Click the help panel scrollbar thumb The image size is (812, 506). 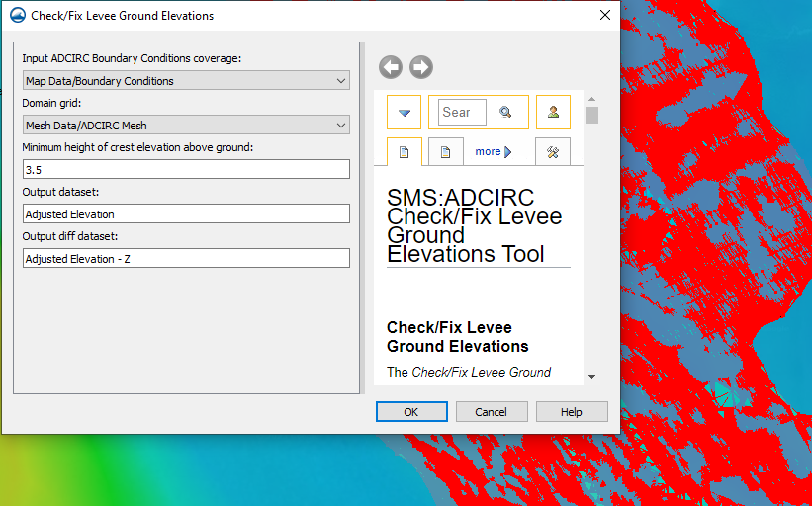pos(591,115)
